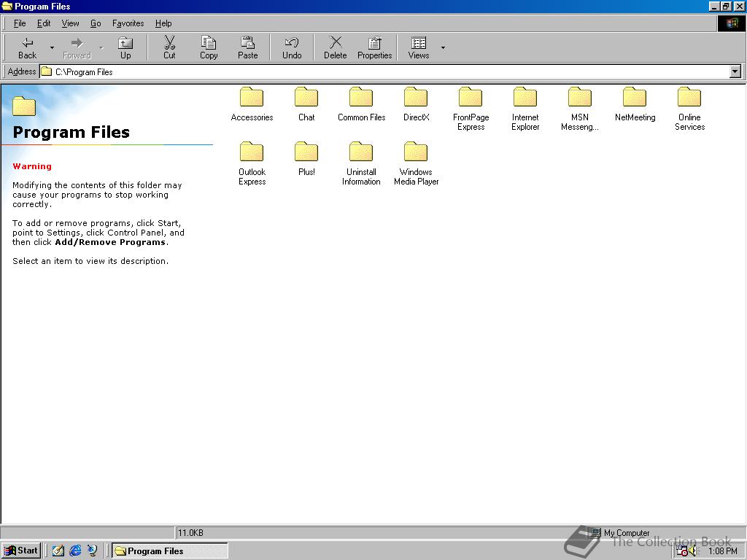Click the Address label

tap(21, 71)
